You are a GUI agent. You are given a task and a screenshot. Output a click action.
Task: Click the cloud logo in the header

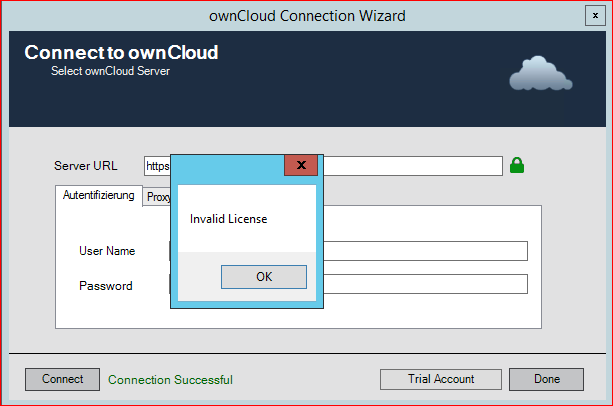pos(540,74)
